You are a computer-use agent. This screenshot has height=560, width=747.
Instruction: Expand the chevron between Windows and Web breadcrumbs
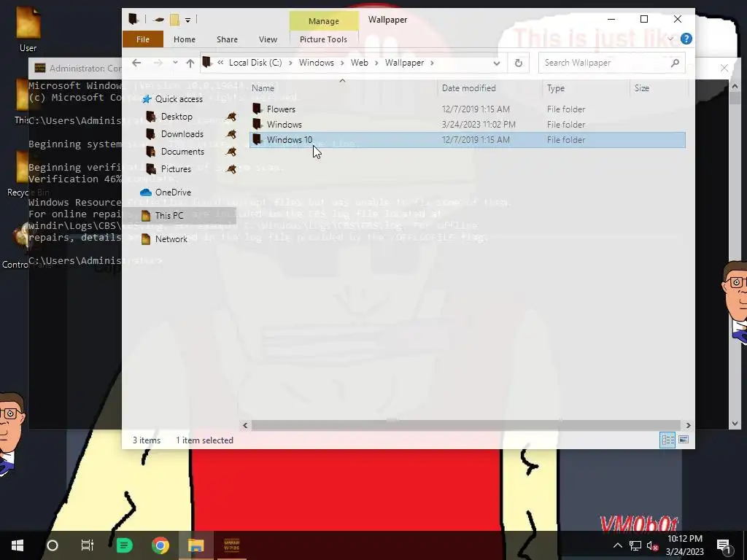click(342, 63)
